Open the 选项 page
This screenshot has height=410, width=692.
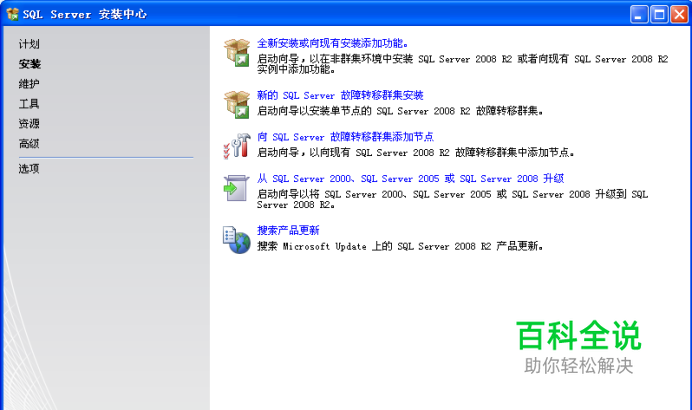pos(29,169)
